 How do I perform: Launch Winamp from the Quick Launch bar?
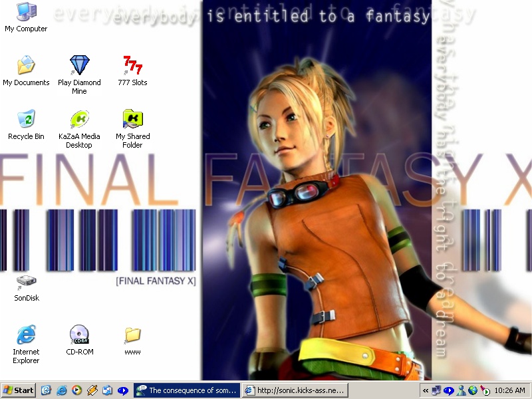(x=92, y=390)
